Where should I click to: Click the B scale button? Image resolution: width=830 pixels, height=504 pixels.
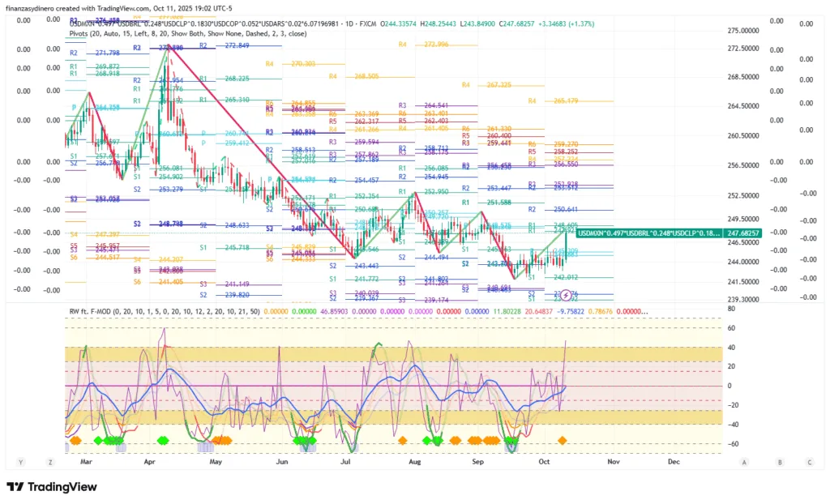[780, 461]
